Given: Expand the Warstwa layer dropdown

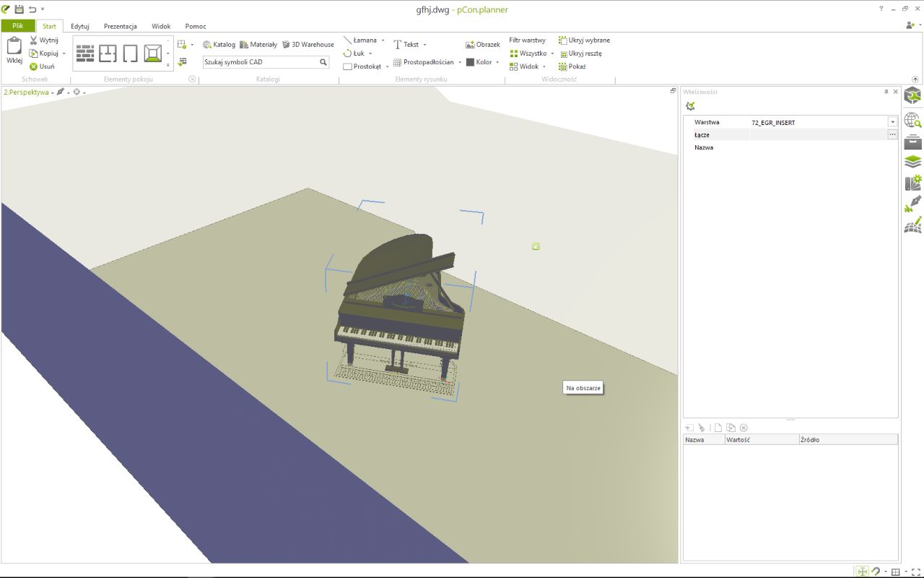Looking at the screenshot, I should click(x=892, y=122).
